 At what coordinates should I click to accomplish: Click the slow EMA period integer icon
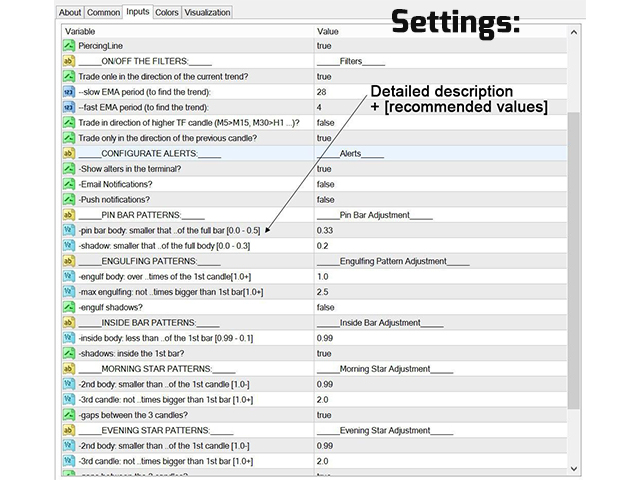coord(69,92)
